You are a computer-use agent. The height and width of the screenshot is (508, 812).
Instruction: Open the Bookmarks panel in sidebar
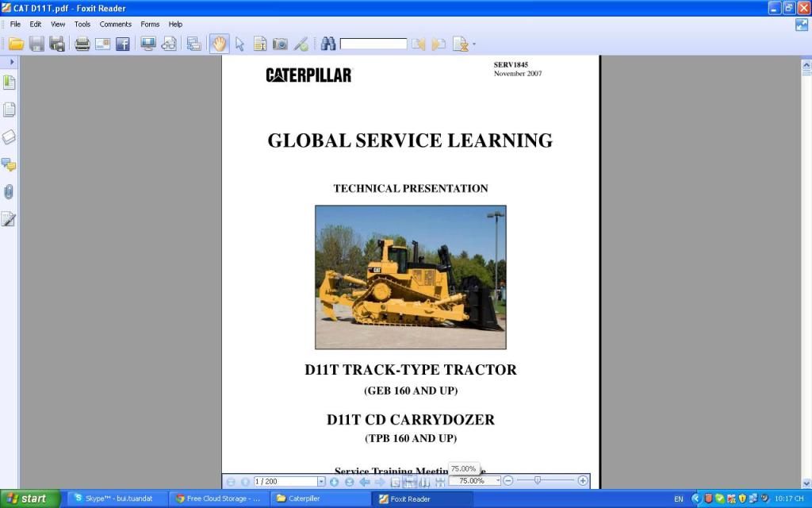coord(10,83)
